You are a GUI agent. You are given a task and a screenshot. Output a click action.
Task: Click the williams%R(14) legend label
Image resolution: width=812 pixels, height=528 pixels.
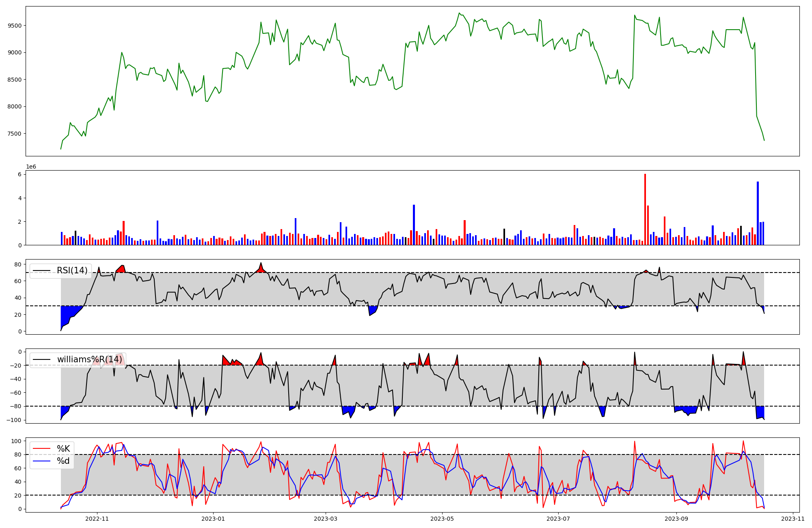[89, 359]
